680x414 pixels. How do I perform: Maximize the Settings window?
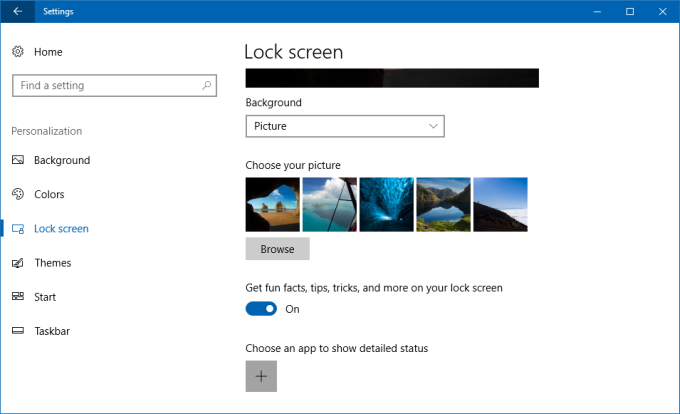pos(630,11)
